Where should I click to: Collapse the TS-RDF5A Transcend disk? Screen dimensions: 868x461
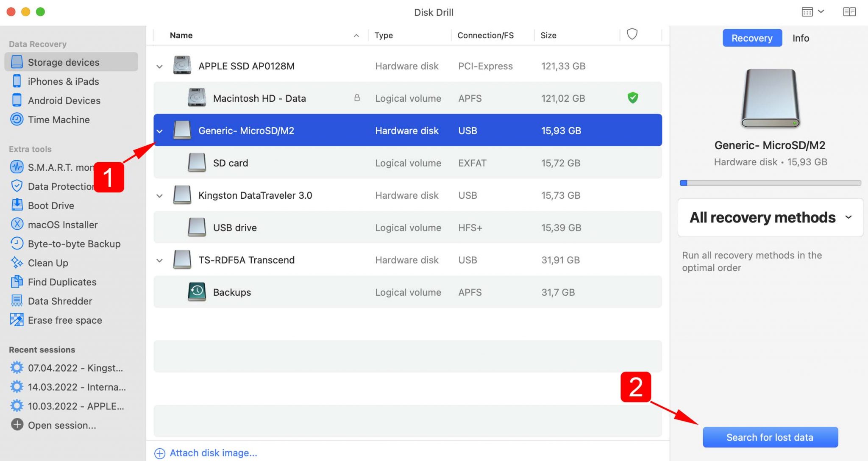[x=159, y=261]
